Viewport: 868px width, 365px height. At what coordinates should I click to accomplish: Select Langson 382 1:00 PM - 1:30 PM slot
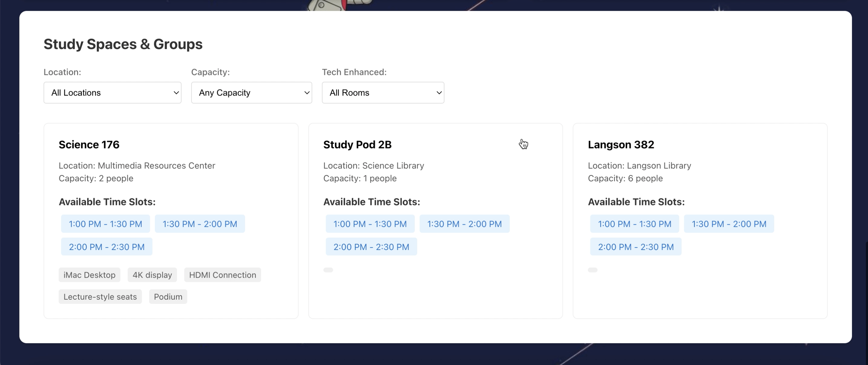[x=634, y=224]
